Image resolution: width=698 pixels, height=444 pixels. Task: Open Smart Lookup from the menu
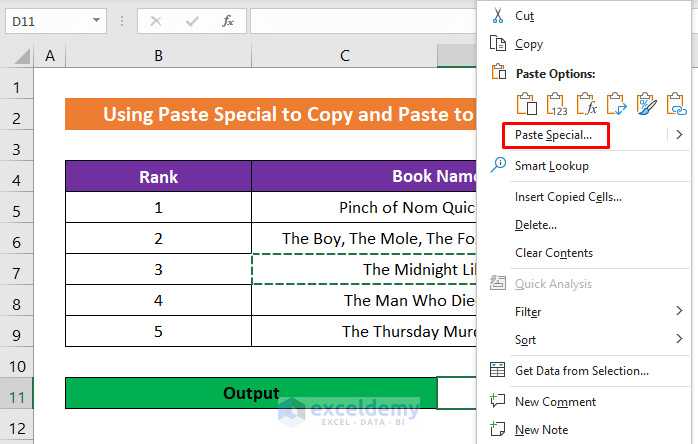(x=551, y=166)
